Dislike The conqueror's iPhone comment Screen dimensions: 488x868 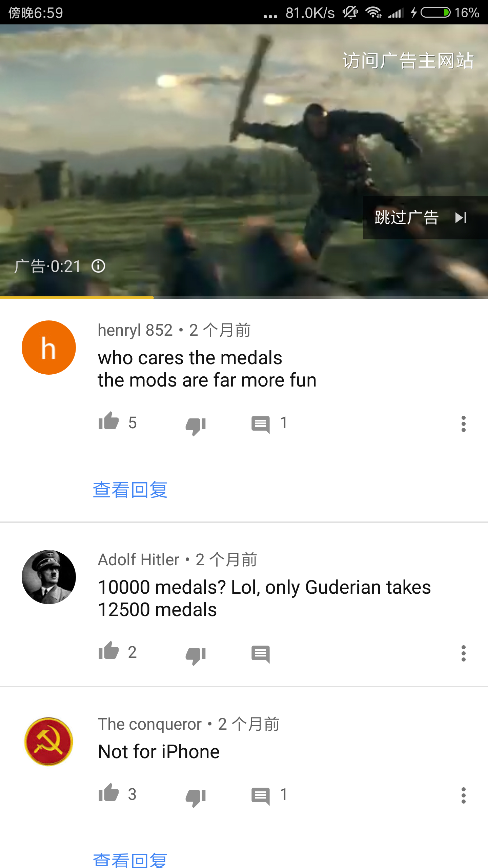click(x=196, y=797)
